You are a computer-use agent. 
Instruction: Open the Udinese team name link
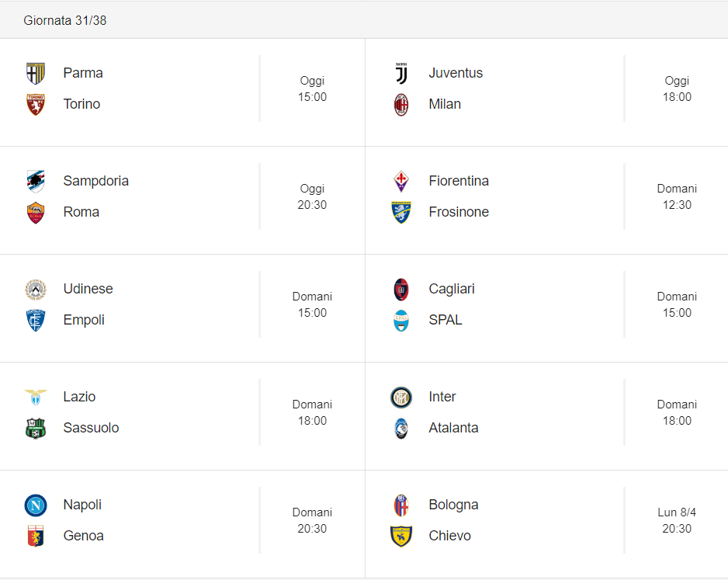click(88, 289)
